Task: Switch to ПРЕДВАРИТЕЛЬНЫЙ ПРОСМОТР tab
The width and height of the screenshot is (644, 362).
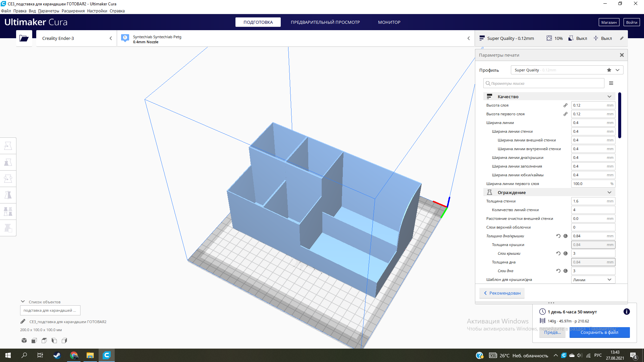Action: coord(325,22)
